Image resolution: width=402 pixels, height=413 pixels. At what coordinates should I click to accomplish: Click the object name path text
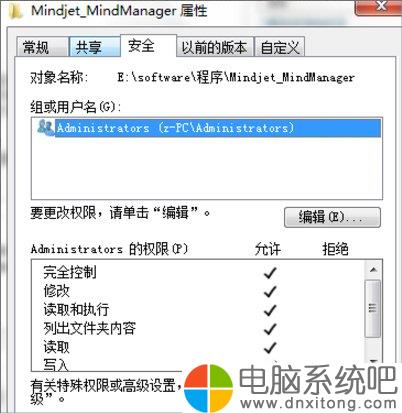click(236, 78)
